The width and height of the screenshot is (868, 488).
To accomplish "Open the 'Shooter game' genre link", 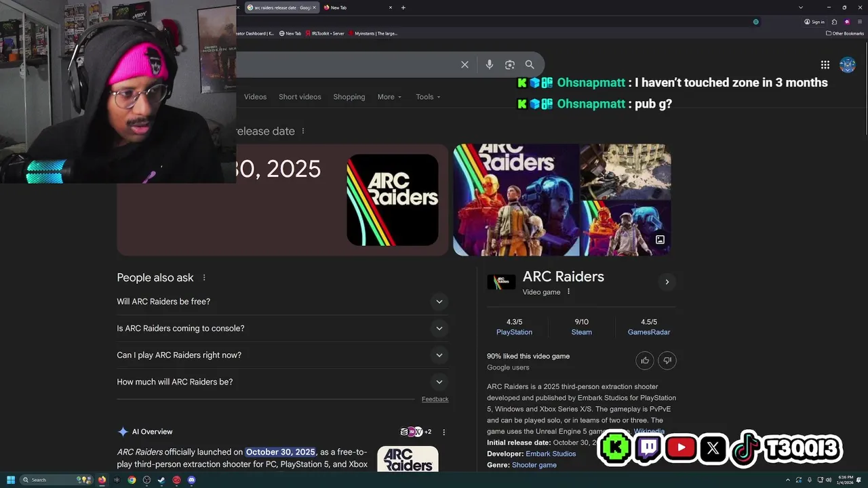I will [x=534, y=465].
